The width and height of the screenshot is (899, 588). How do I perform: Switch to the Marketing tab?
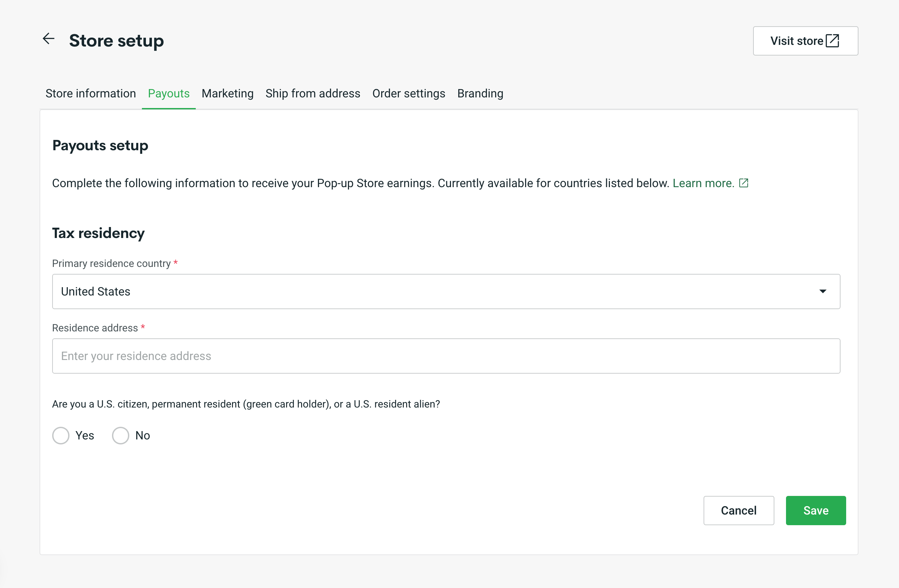227,93
